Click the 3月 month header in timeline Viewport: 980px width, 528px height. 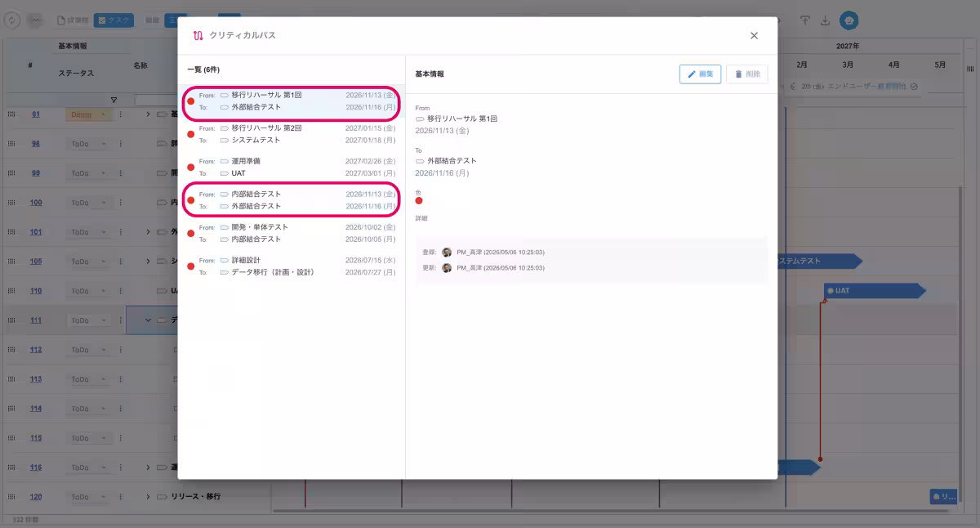coord(849,65)
